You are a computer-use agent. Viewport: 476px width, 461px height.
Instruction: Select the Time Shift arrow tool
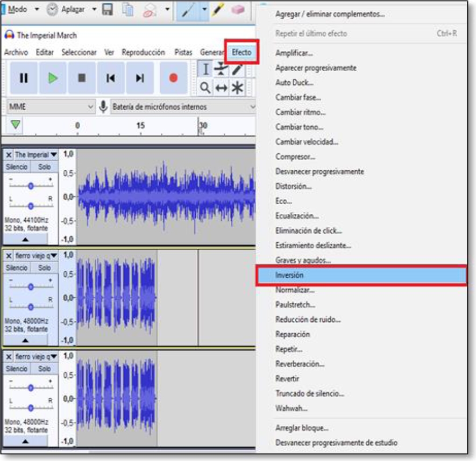[x=221, y=88]
